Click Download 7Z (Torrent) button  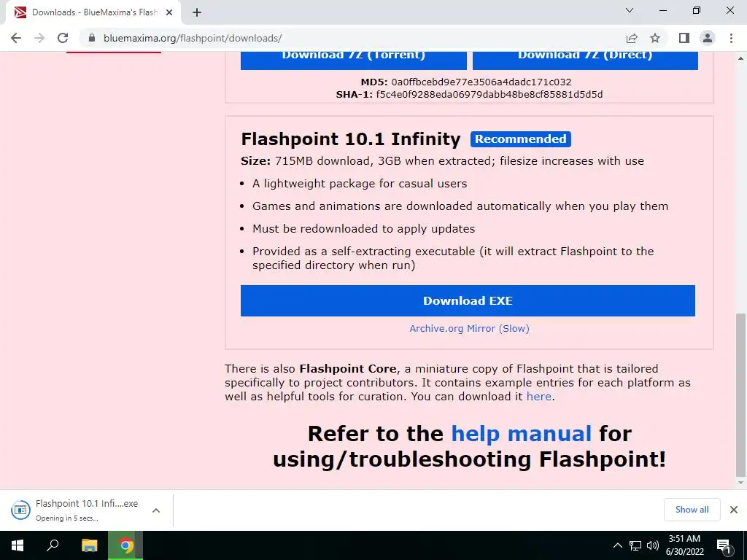pyautogui.click(x=354, y=60)
